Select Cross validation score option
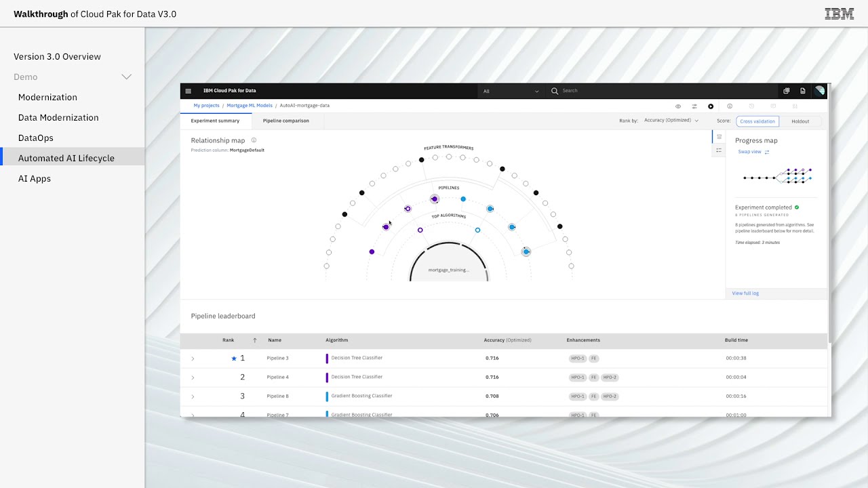The height and width of the screenshot is (488, 868). (x=757, y=121)
